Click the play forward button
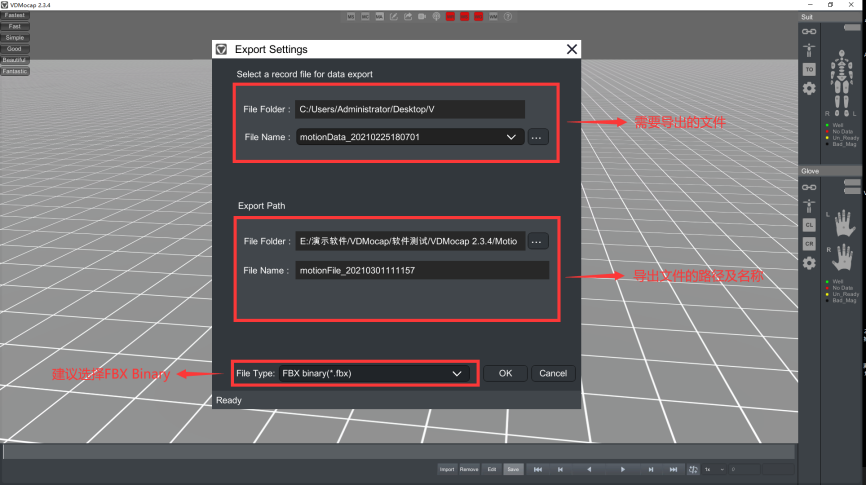Screen dimensions: 866x485 (622, 468)
